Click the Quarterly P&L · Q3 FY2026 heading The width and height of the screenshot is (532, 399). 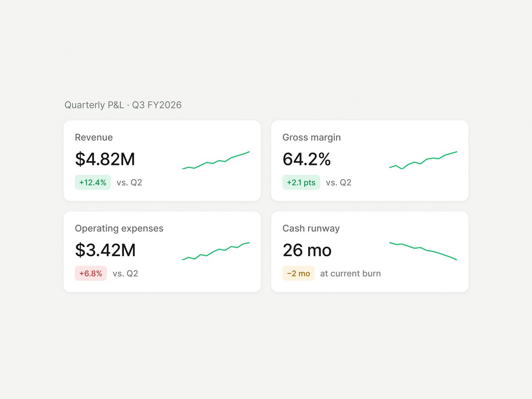pos(123,105)
